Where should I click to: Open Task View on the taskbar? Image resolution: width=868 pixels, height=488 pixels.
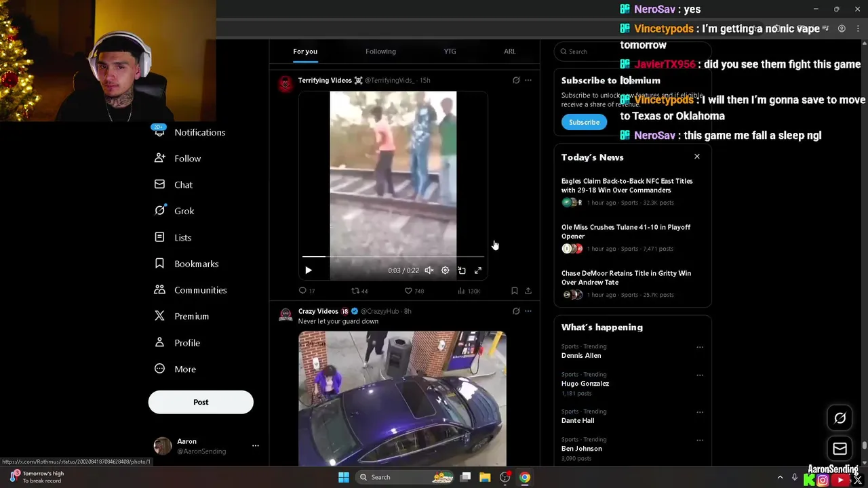point(466,477)
